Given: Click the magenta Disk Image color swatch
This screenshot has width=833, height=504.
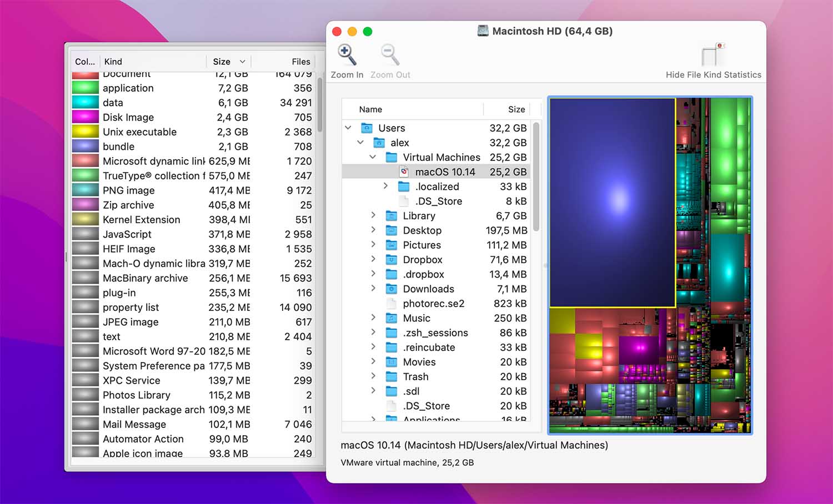Looking at the screenshot, I should pyautogui.click(x=85, y=117).
